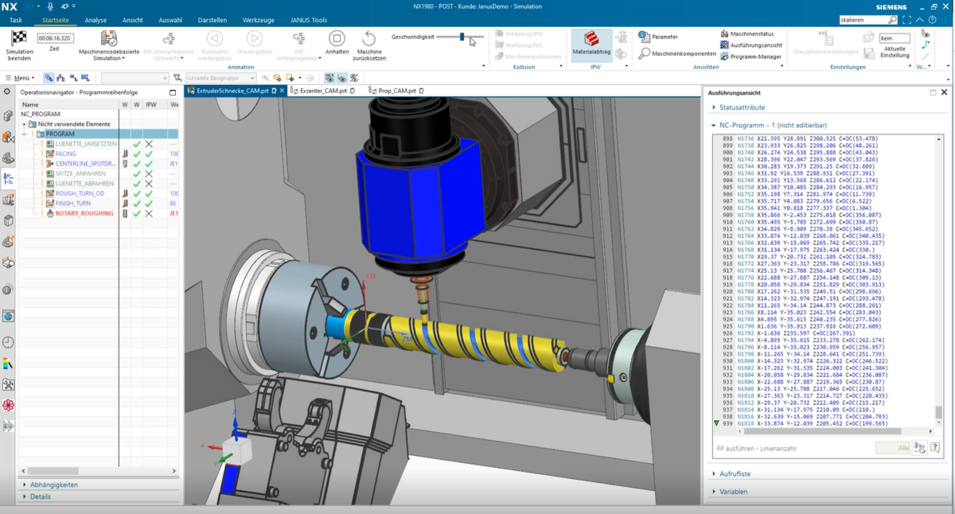Screen dimensions: 955x514
Task: Open the Programm-Manager
Action: pyautogui.click(x=750, y=56)
